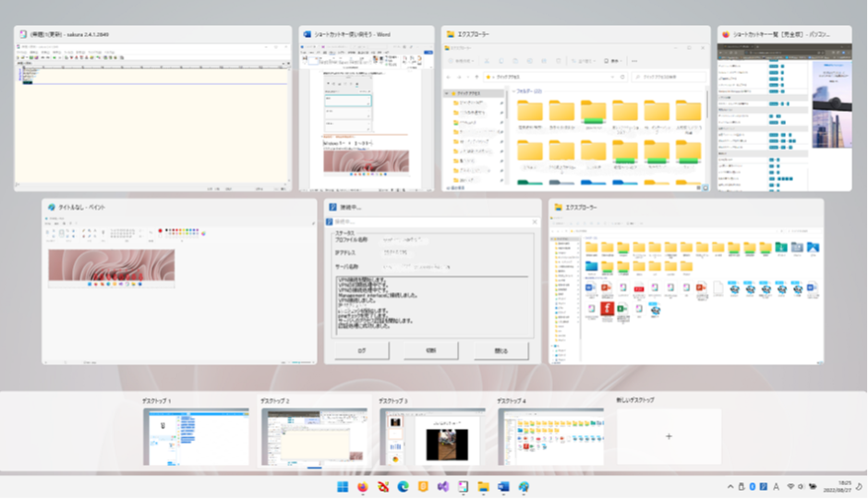
Task: Open the Windows Start menu
Action: pyautogui.click(x=344, y=486)
